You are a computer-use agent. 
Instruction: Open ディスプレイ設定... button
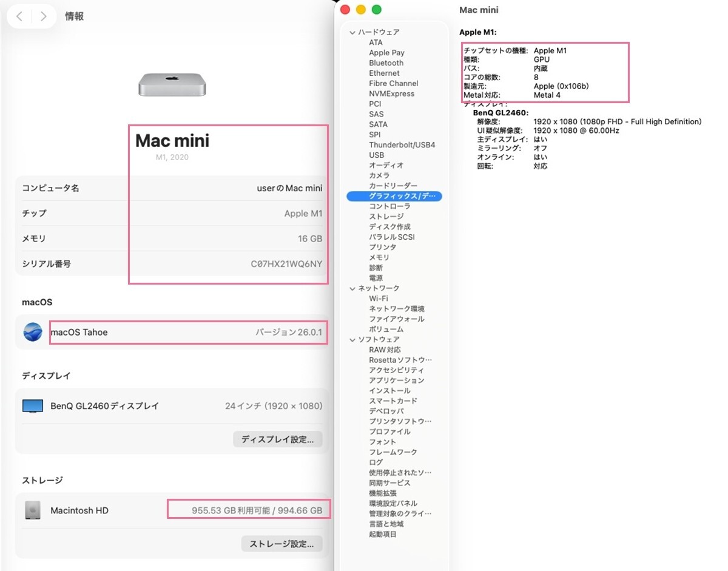coord(277,439)
